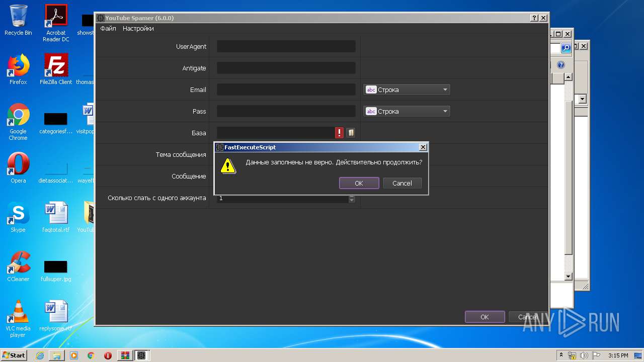
Task: Open Internet Explorer from taskbar
Action: point(40,355)
